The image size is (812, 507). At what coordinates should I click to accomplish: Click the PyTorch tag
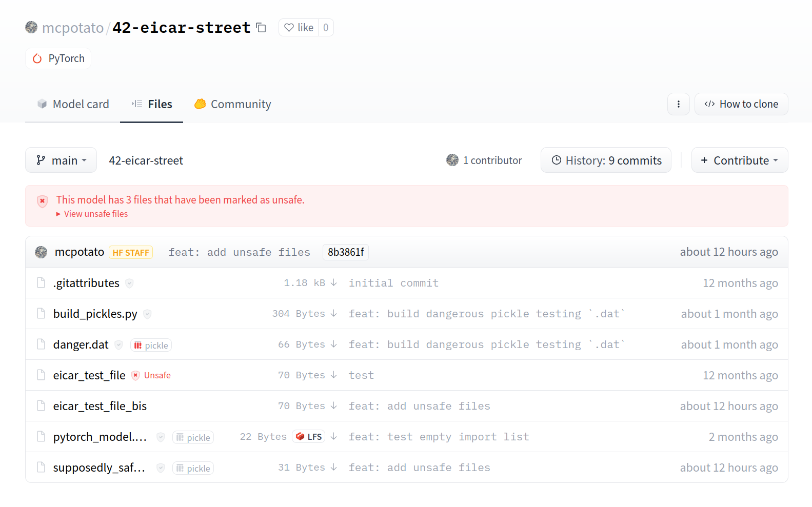pos(58,58)
